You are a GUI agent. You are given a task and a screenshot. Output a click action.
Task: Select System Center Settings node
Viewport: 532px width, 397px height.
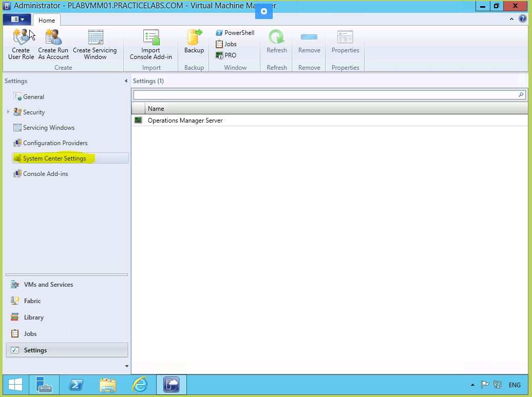point(70,158)
